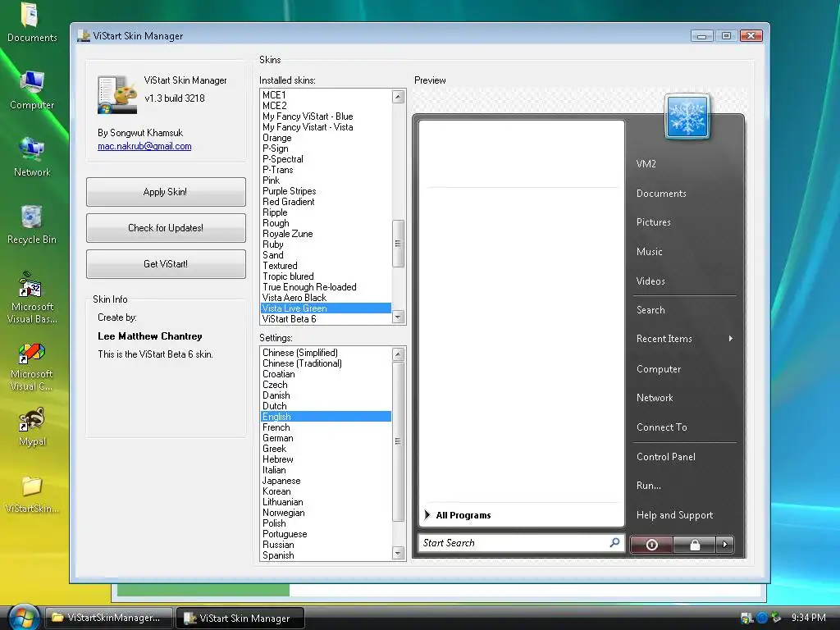The height and width of the screenshot is (630, 840).
Task: Click the Apply Skin! button
Action: point(166,192)
